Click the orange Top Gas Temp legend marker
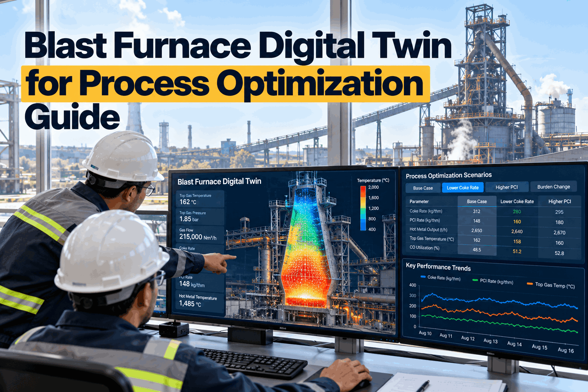Viewport: 588px width, 392px height. click(x=530, y=284)
